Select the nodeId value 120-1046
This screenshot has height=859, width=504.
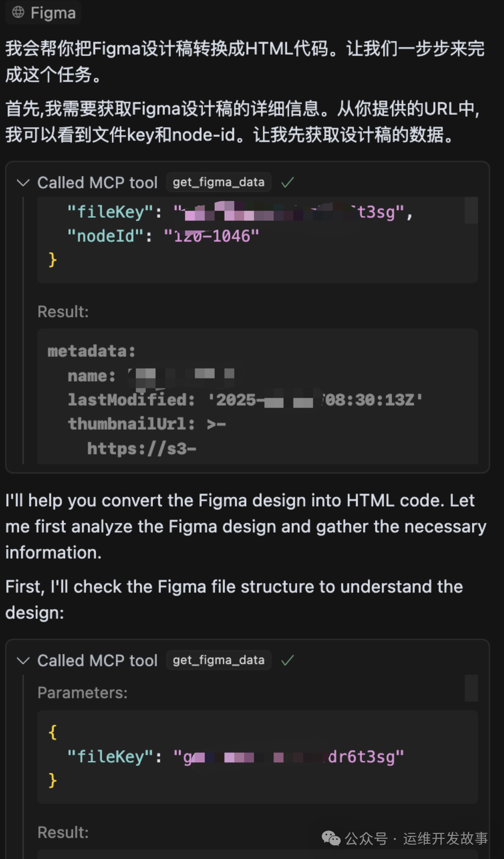pyautogui.click(x=214, y=236)
